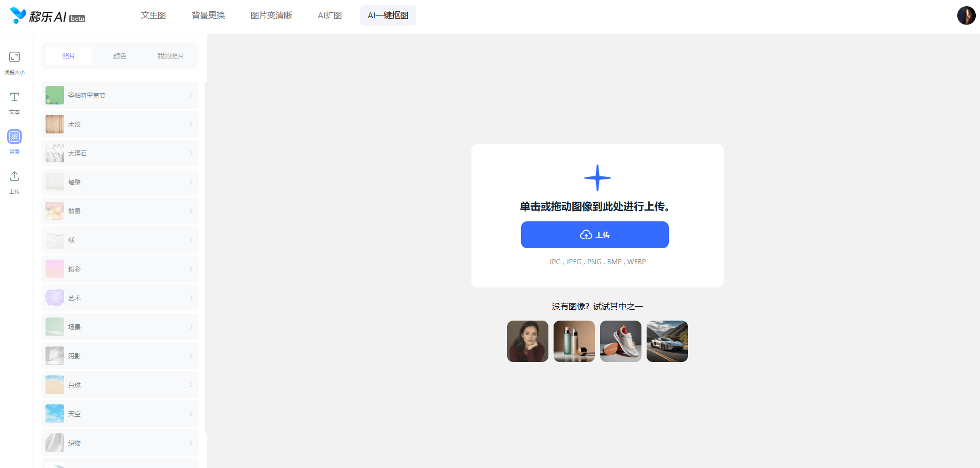Image resolution: width=980 pixels, height=468 pixels.
Task: Click the blue 上传 button
Action: (x=595, y=235)
